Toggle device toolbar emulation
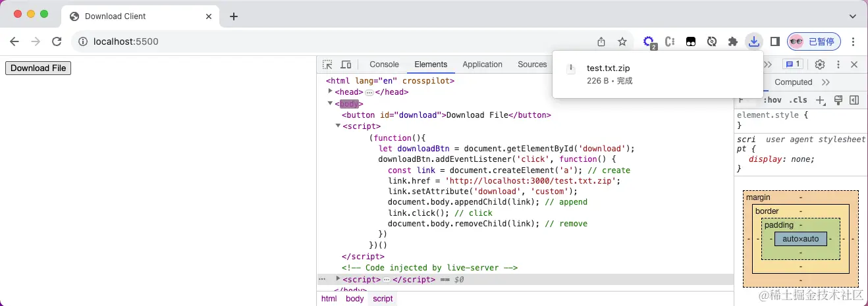The width and height of the screenshot is (868, 306). click(346, 64)
